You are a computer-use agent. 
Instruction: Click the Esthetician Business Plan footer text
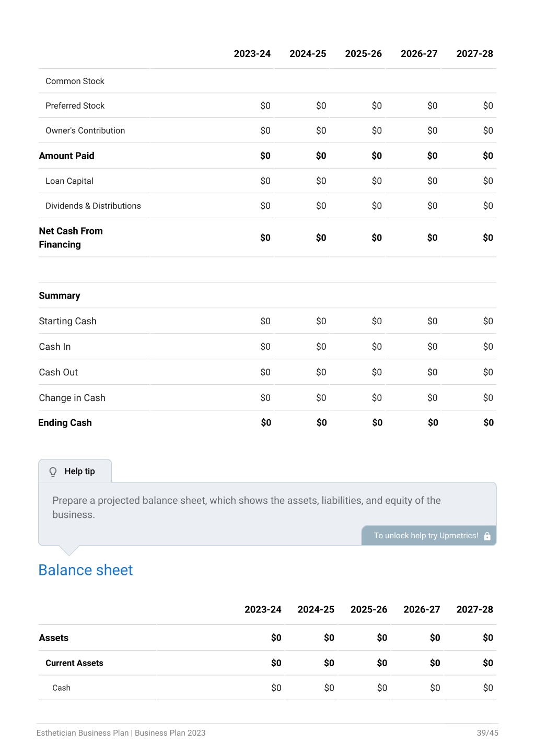[x=121, y=733]
